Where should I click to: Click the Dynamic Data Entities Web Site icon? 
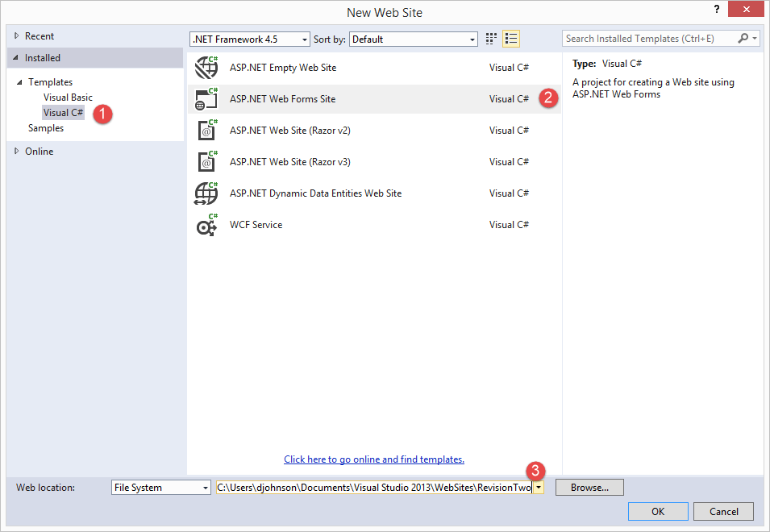point(206,193)
